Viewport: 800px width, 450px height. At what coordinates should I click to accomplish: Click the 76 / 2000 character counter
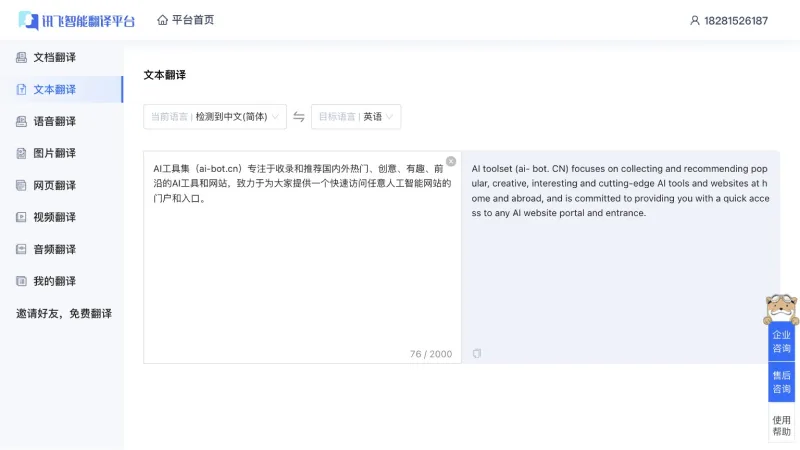[431, 354]
